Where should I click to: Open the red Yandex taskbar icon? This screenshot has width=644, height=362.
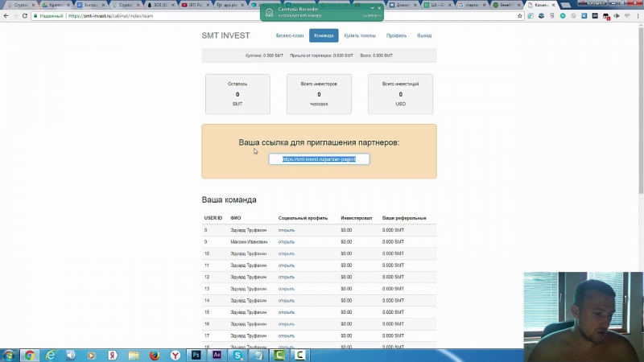(113, 355)
